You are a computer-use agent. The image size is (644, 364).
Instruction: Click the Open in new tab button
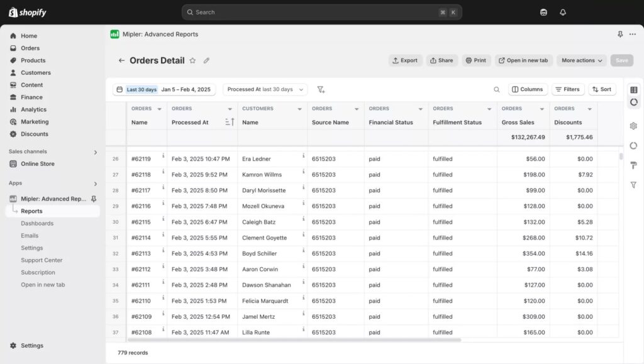[x=523, y=60]
